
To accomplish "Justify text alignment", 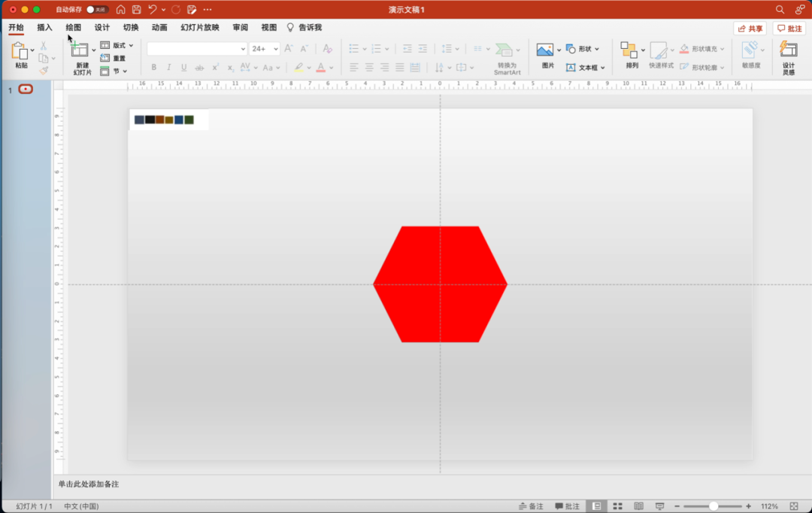I will coord(400,68).
